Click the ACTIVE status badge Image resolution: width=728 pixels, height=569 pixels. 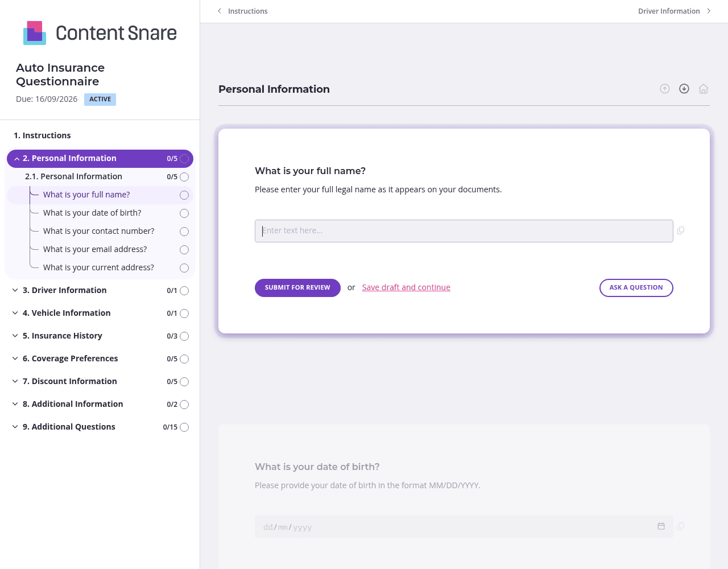100,100
